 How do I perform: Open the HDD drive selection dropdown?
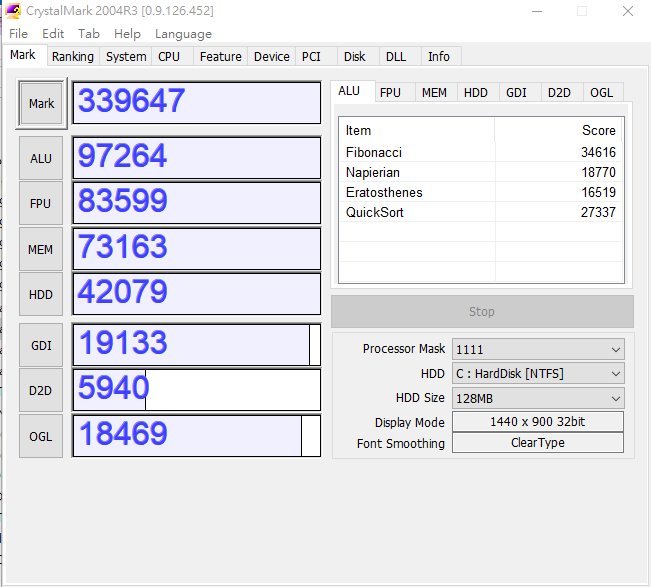click(x=537, y=373)
